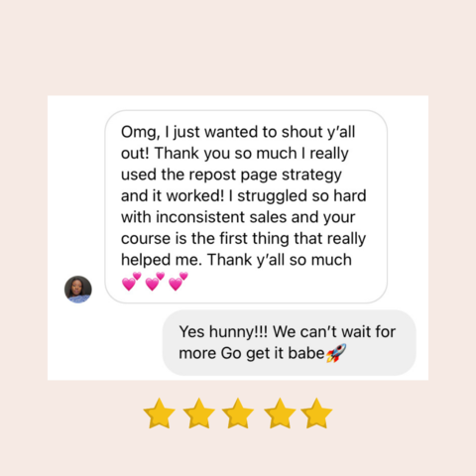Click the text 'course is the first thing'
Viewport: 476px width, 476px height.
(x=205, y=238)
